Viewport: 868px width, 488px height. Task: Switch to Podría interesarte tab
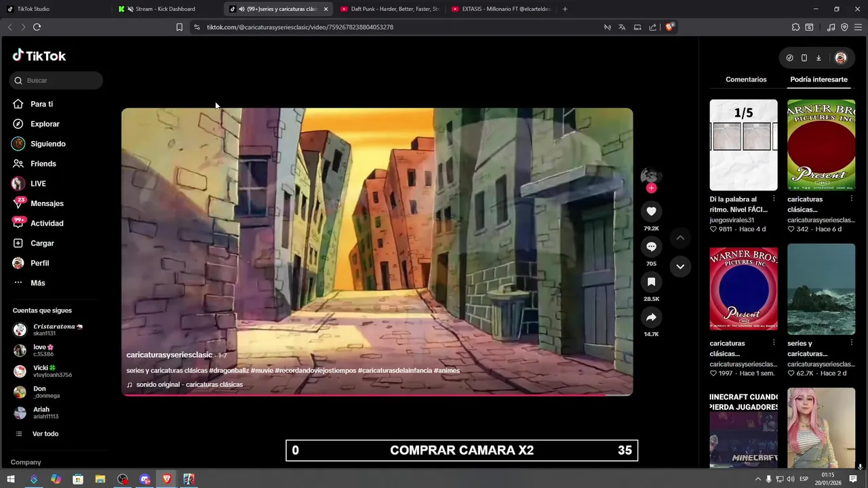click(818, 79)
